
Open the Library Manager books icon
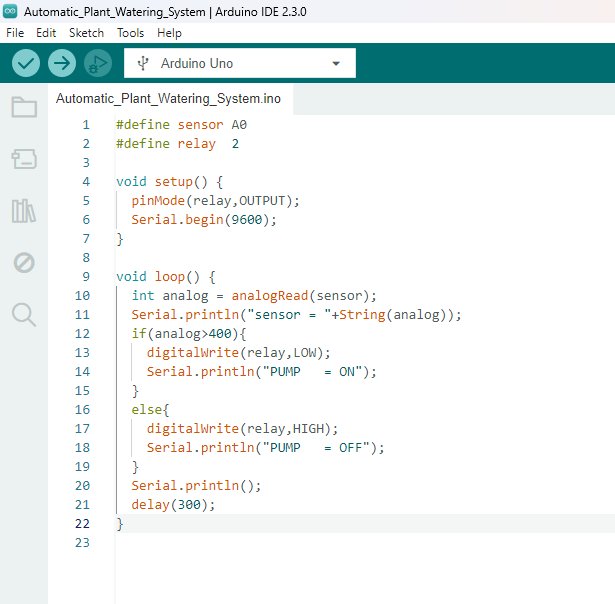pyautogui.click(x=24, y=210)
